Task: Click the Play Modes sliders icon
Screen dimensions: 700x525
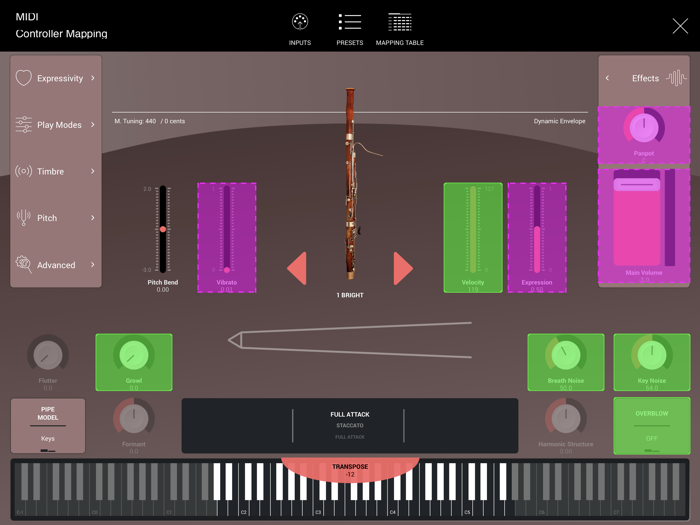Action: point(24,125)
